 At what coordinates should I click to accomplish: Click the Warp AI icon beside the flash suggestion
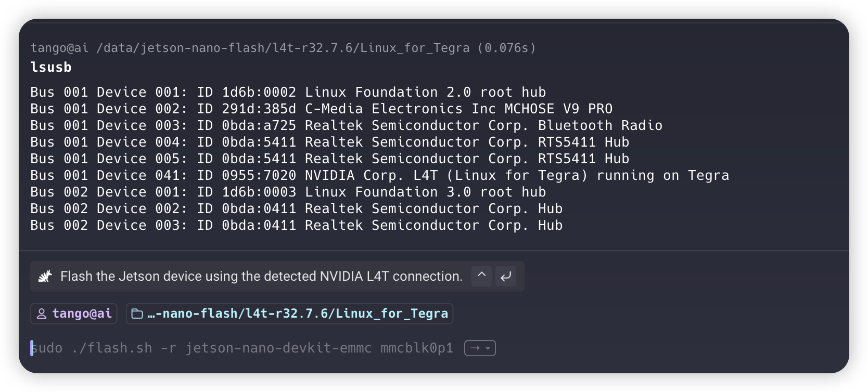point(45,276)
